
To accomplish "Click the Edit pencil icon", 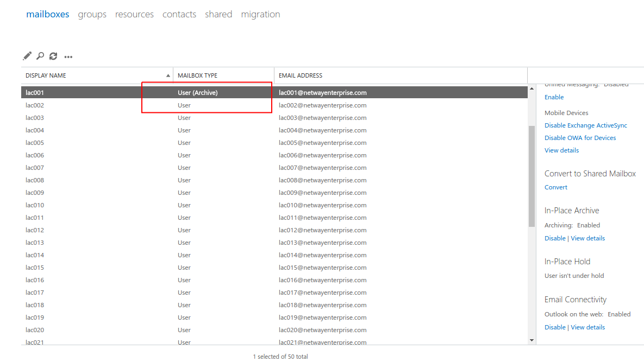I will [27, 56].
